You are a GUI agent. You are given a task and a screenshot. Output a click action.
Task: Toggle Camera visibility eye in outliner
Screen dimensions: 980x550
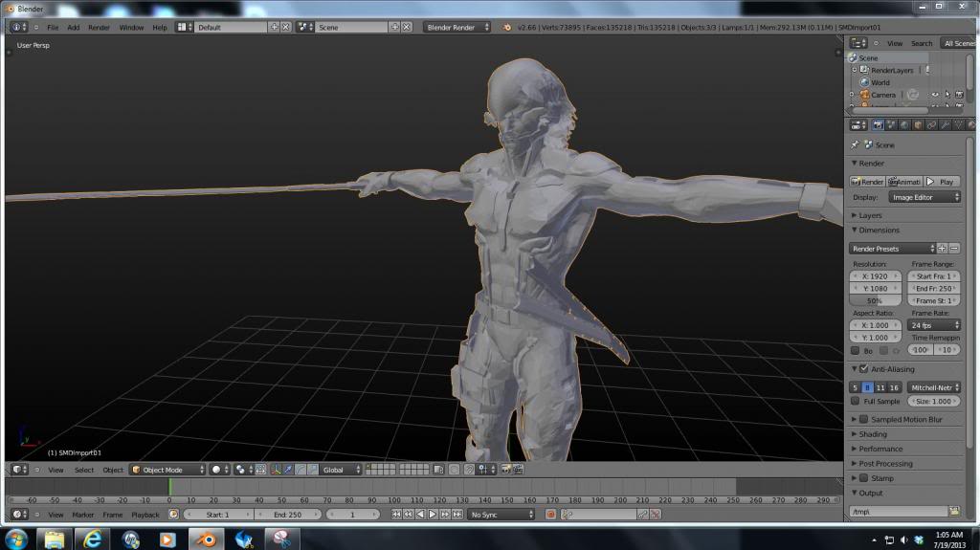tap(935, 95)
